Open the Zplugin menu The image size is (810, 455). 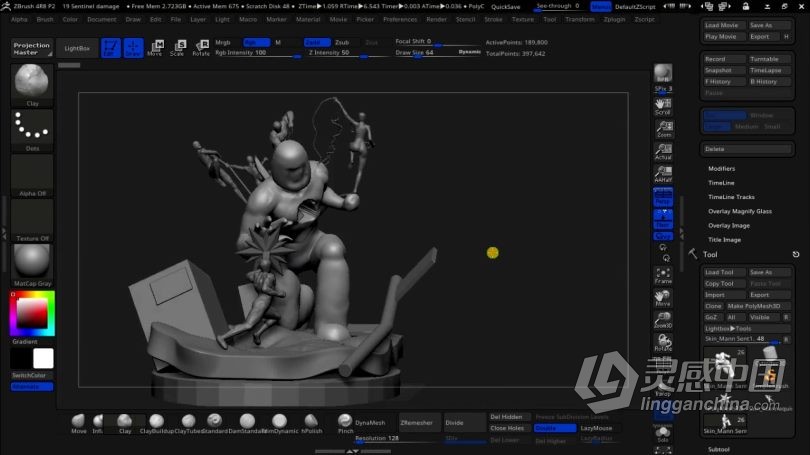pyautogui.click(x=614, y=19)
